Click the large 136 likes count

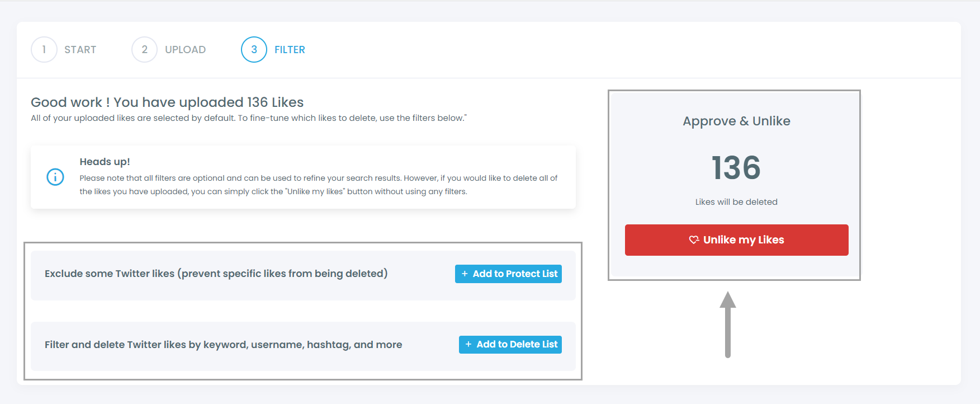(736, 168)
